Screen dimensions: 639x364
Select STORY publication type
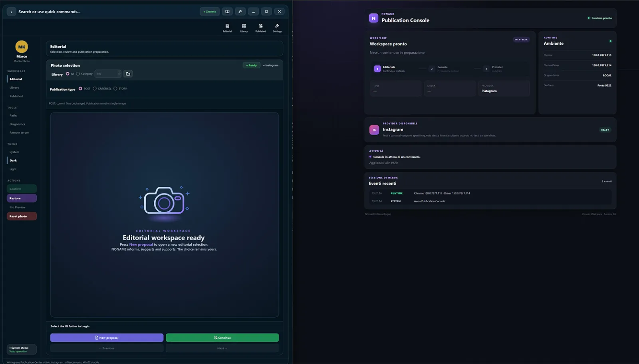(115, 89)
